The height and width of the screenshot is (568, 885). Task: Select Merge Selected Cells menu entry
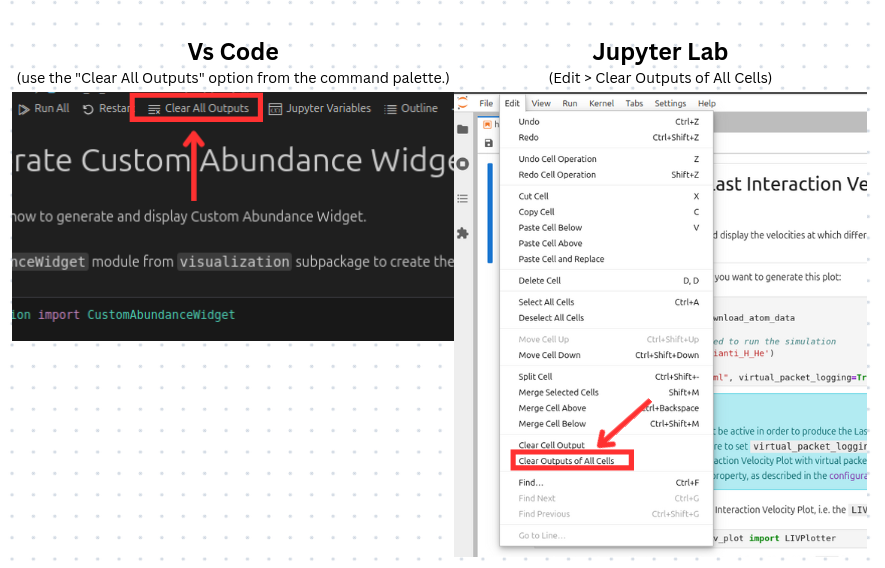558,393
